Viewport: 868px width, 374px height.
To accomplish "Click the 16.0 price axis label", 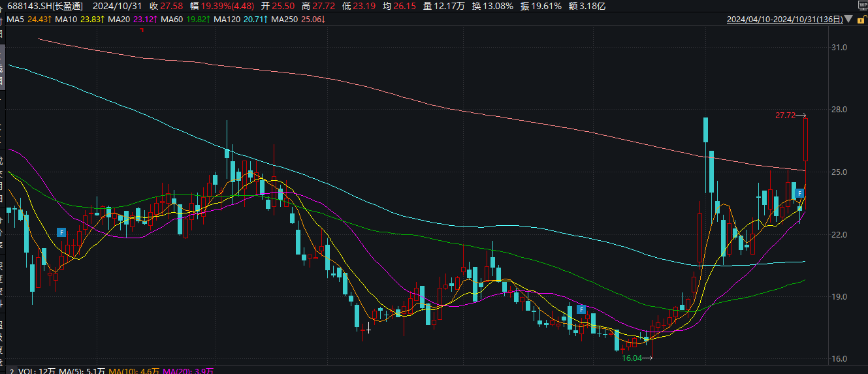I will [x=839, y=359].
